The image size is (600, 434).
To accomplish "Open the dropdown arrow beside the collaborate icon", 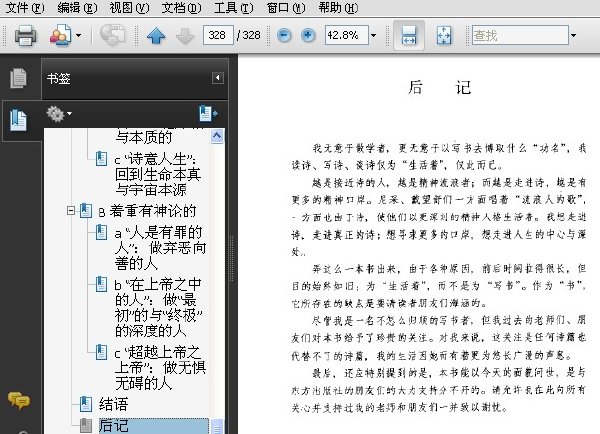I will 78,36.
